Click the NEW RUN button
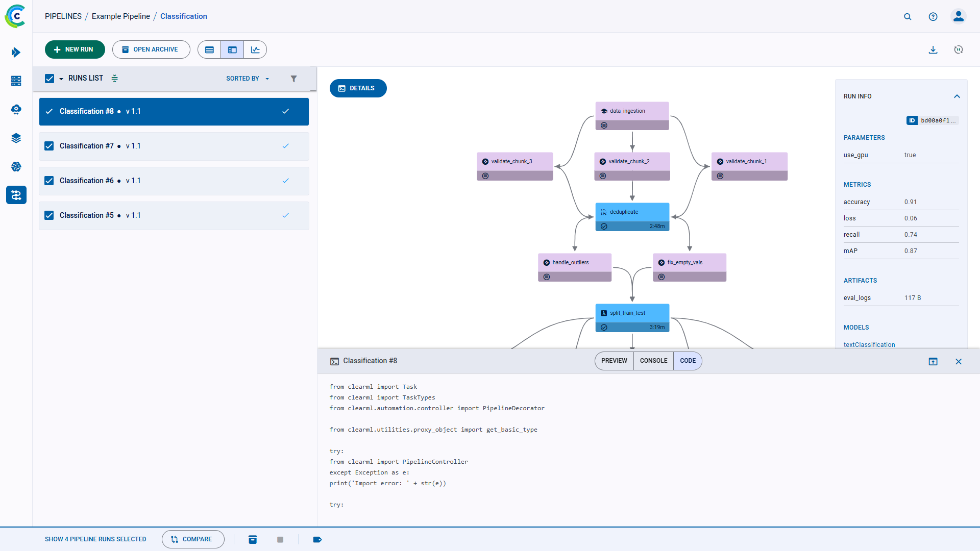This screenshot has width=980, height=551. pyautogui.click(x=75, y=49)
